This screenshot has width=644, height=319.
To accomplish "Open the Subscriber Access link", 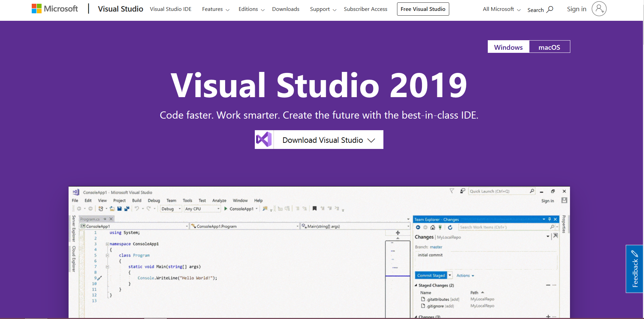I will click(365, 9).
